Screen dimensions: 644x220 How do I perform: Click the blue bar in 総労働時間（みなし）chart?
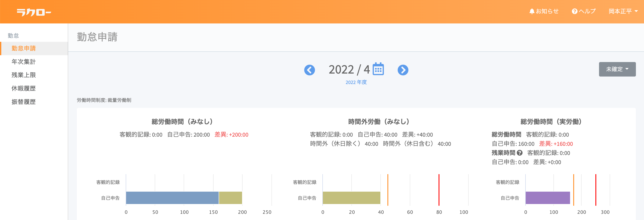click(172, 198)
